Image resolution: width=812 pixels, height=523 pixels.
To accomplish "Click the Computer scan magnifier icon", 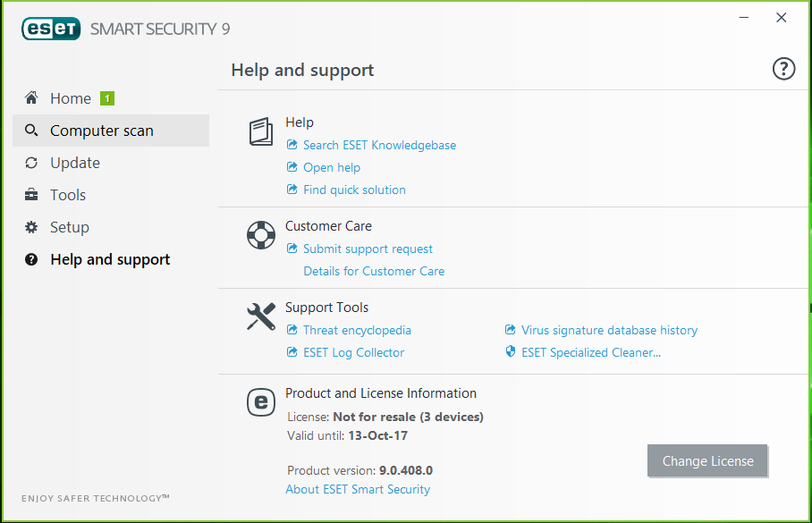I will [x=32, y=131].
